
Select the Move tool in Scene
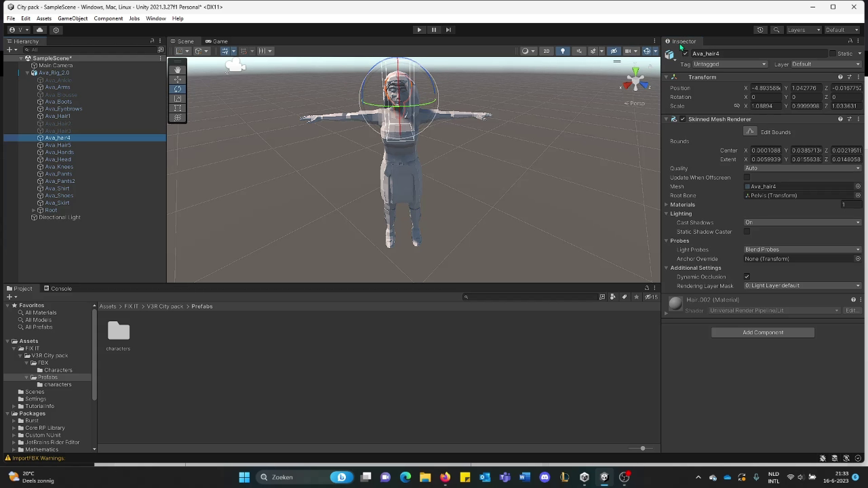[x=178, y=79]
